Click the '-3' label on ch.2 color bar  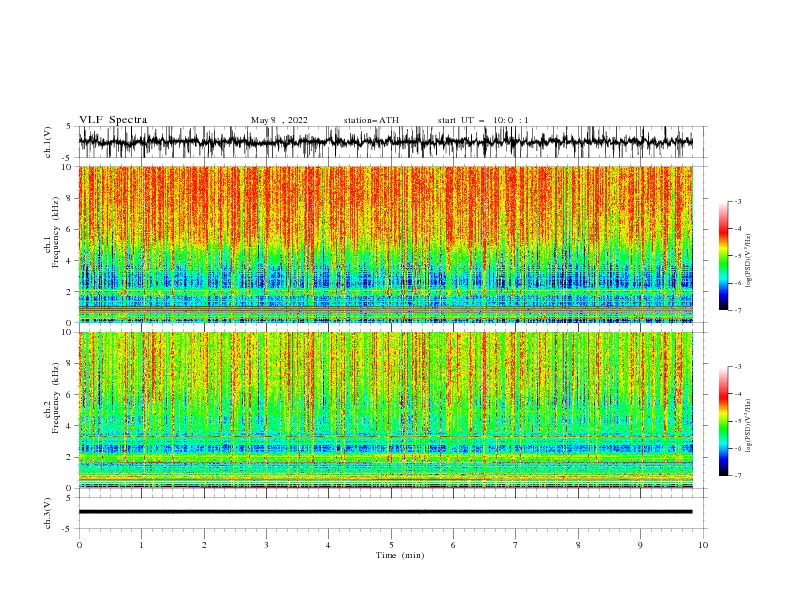pos(737,367)
